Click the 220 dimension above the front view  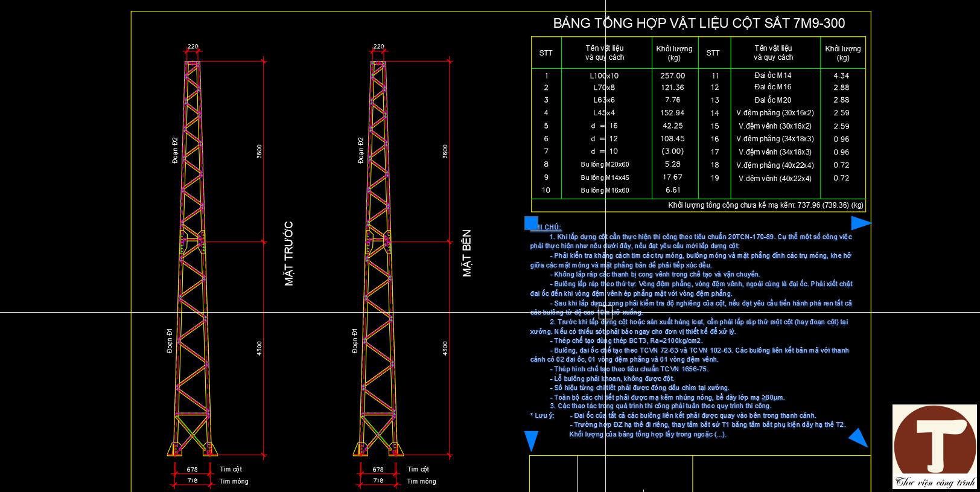(x=193, y=46)
